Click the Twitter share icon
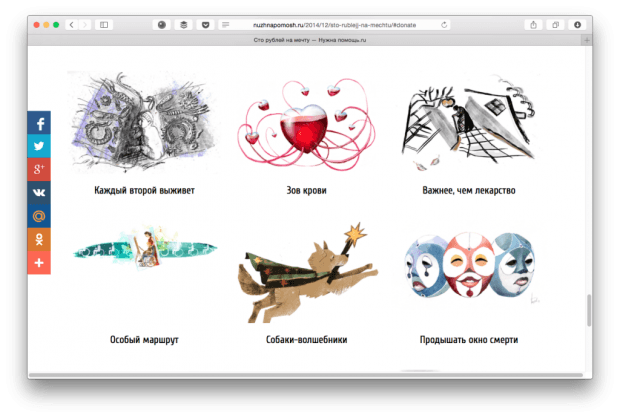Viewport: 620px width, 418px height. click(39, 147)
